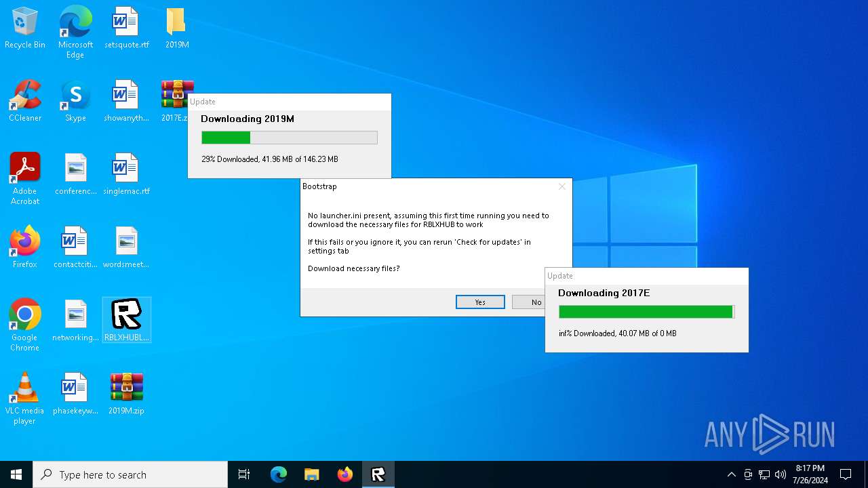The width and height of the screenshot is (868, 488).
Task: Select the CCleaner desktop shortcut
Action: tap(25, 101)
